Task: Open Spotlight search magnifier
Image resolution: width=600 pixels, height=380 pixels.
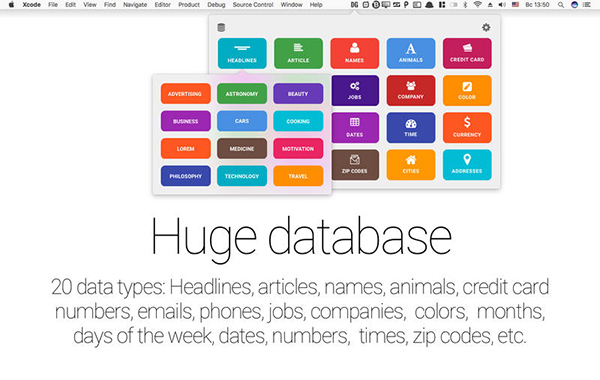Action: coord(561,5)
